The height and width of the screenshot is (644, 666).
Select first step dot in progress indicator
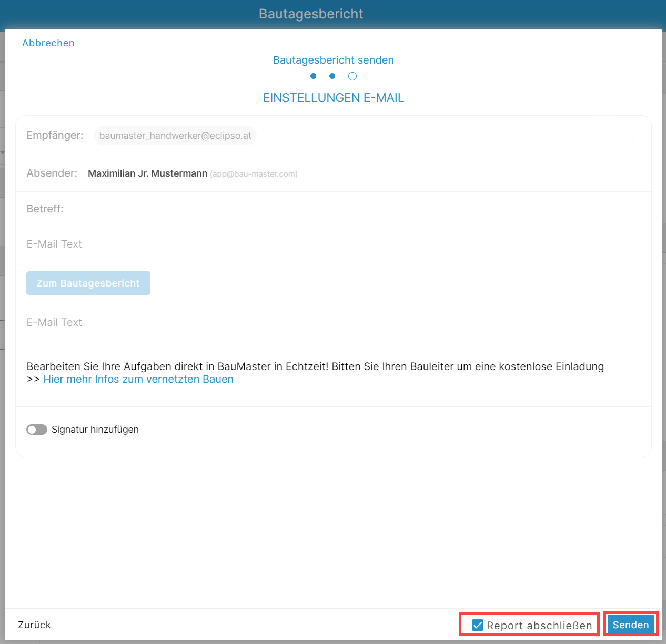click(313, 76)
